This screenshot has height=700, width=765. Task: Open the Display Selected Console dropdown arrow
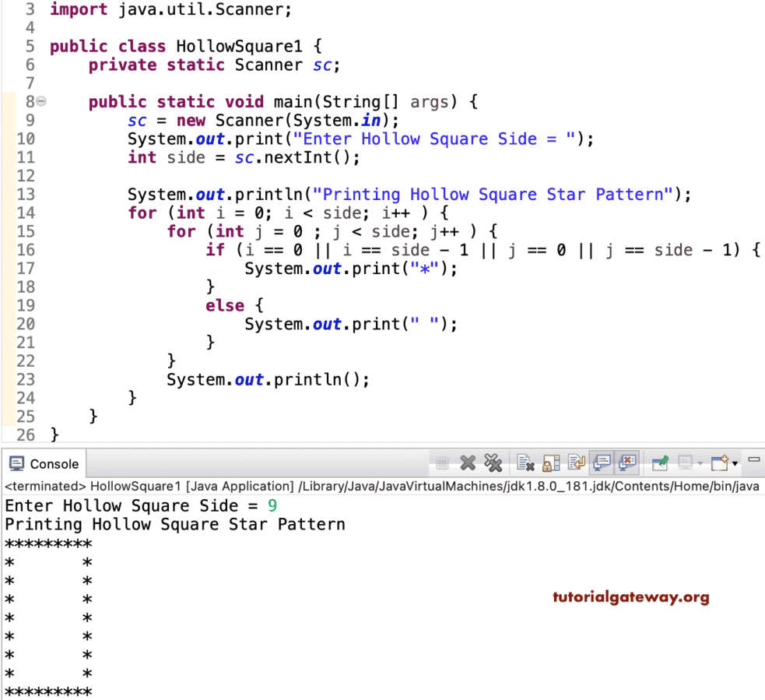(x=699, y=463)
